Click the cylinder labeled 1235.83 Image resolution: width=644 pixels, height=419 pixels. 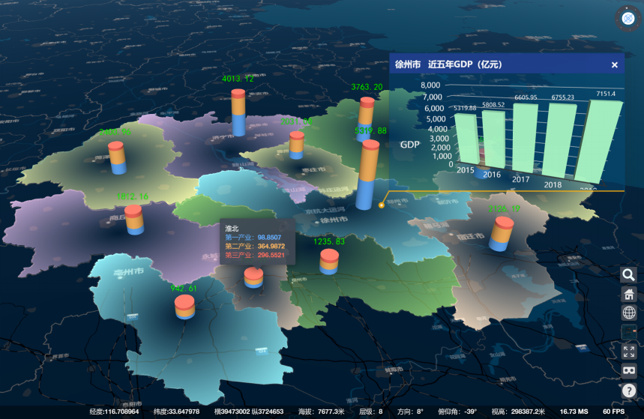point(329,262)
